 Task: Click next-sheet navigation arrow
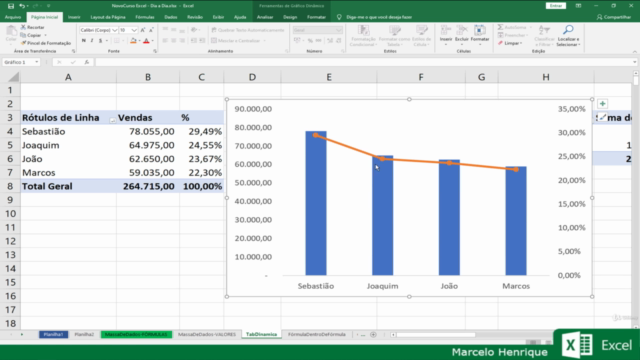(x=22, y=335)
